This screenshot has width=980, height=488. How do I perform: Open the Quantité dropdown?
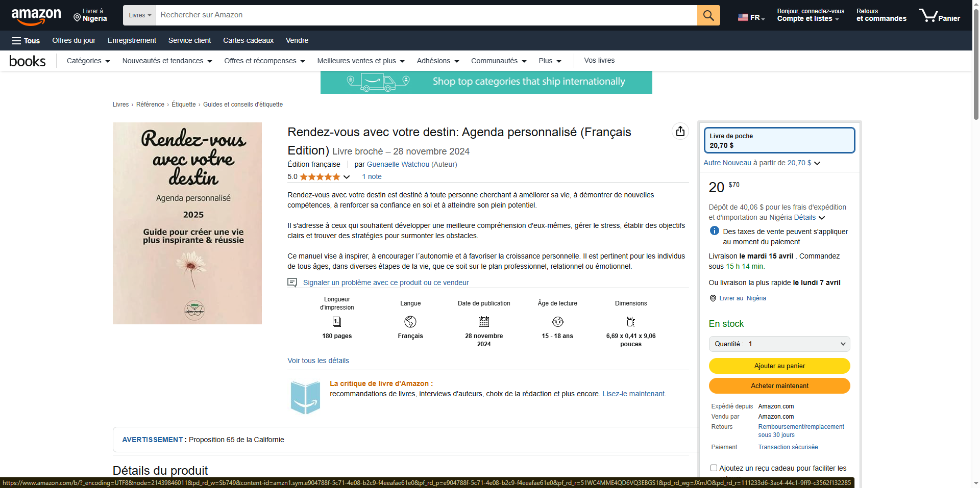(x=779, y=344)
